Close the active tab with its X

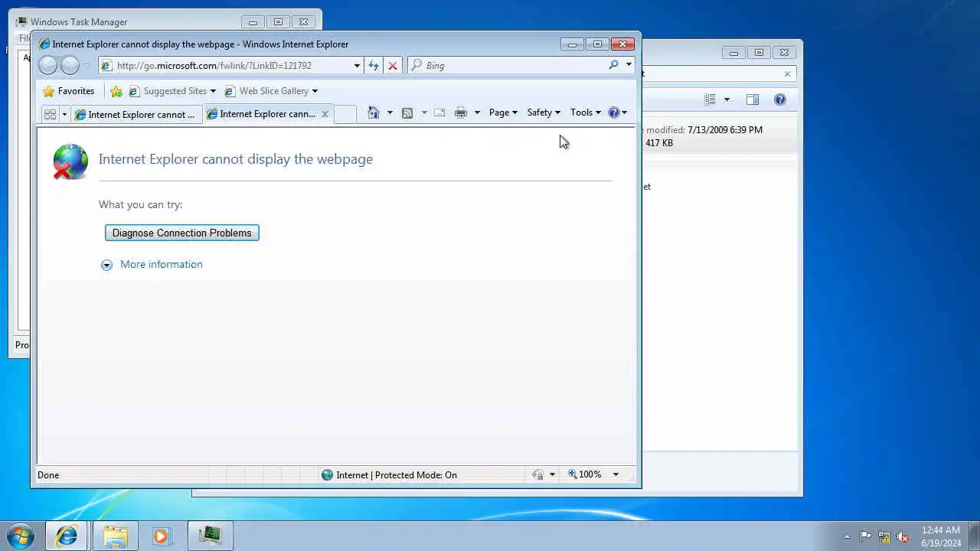[325, 114]
